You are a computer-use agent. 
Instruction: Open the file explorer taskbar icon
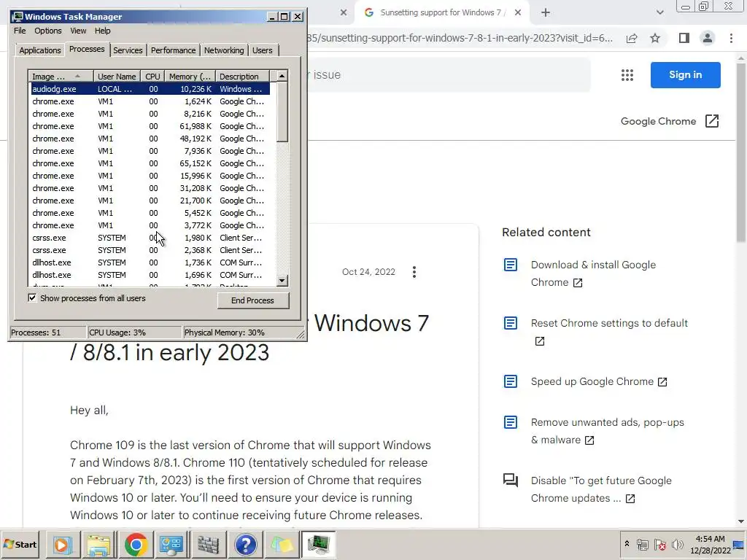[x=98, y=544]
